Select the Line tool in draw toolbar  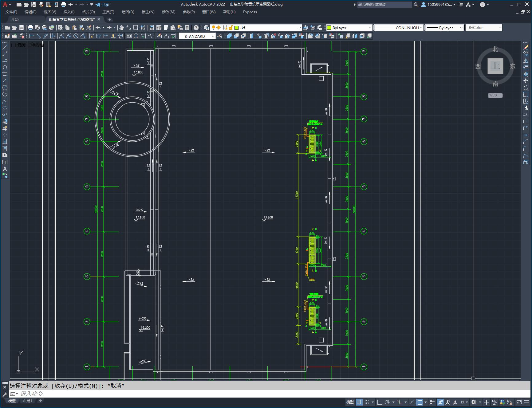pyautogui.click(x=5, y=47)
